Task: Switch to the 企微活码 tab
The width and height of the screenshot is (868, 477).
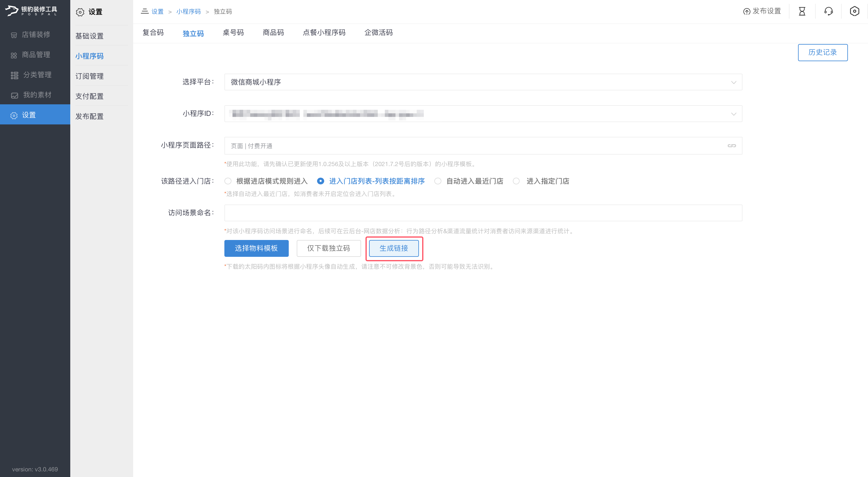Action: 379,33
